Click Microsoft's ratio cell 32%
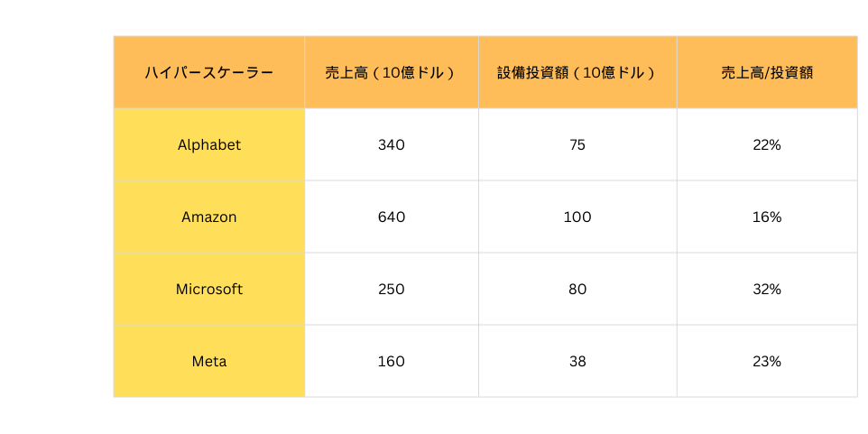This screenshot has height=434, width=868. coord(767,289)
